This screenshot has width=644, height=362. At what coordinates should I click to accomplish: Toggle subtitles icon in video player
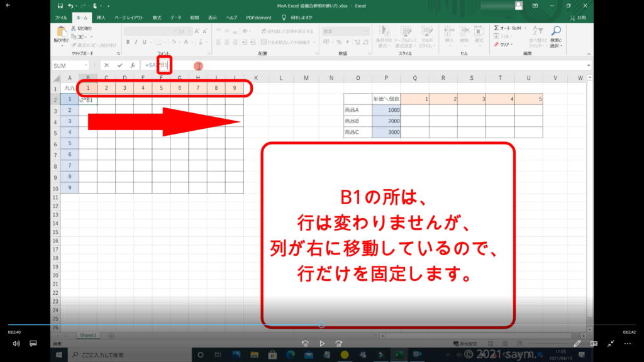(33, 344)
